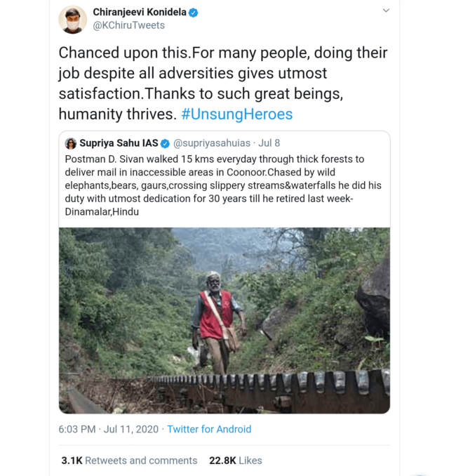View the 22.8K Likes list

pyautogui.click(x=235, y=461)
